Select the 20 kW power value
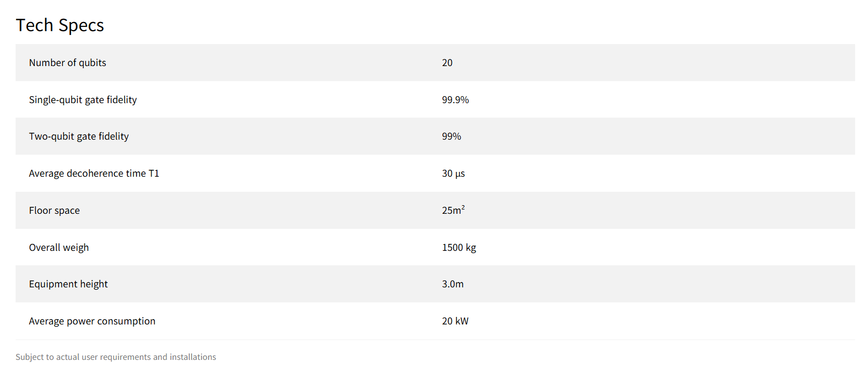Screen dimensions: 868x376 tap(455, 321)
